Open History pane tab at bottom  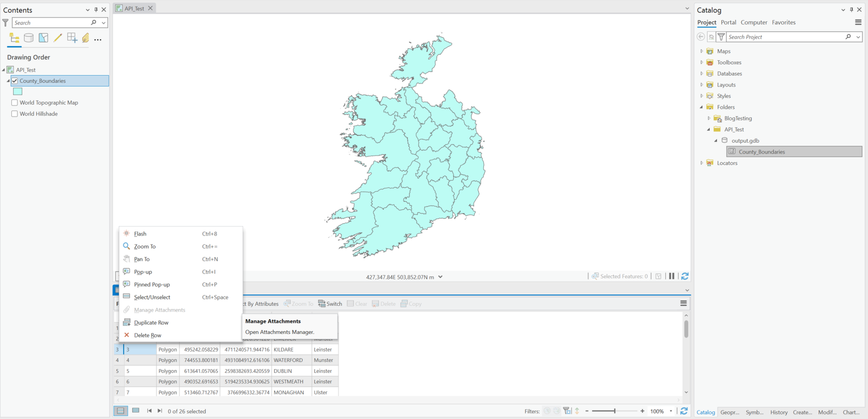tap(779, 412)
